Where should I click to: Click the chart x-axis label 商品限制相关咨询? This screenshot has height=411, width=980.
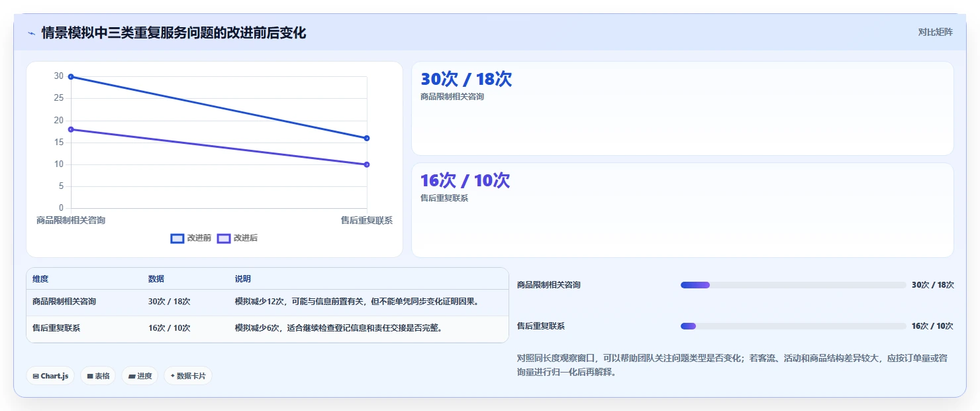point(71,220)
